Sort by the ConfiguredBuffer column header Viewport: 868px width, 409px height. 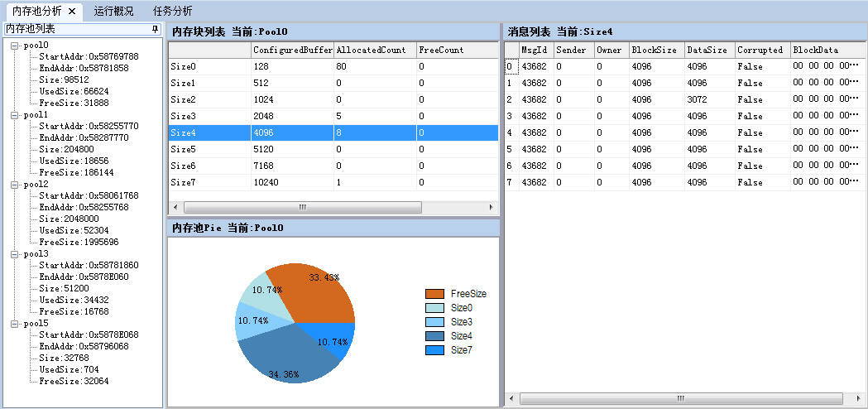[x=292, y=50]
